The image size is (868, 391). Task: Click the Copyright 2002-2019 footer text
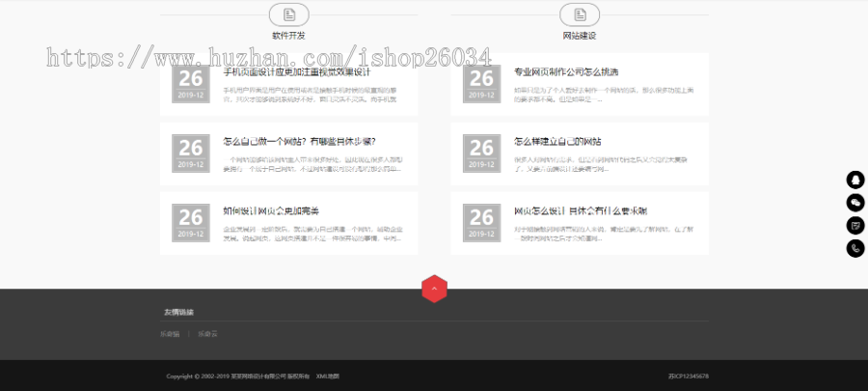click(237, 377)
